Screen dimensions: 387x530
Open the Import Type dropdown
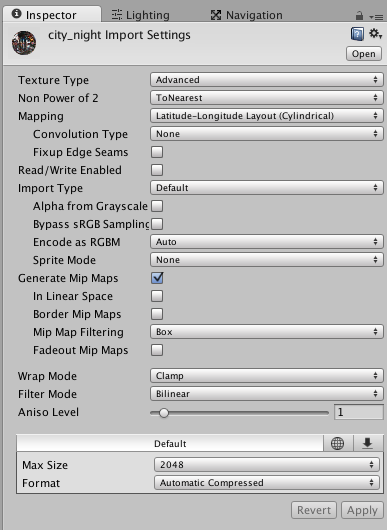(267, 188)
